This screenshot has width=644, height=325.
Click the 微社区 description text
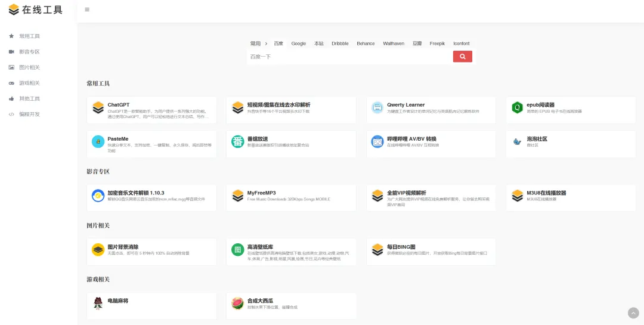point(532,145)
